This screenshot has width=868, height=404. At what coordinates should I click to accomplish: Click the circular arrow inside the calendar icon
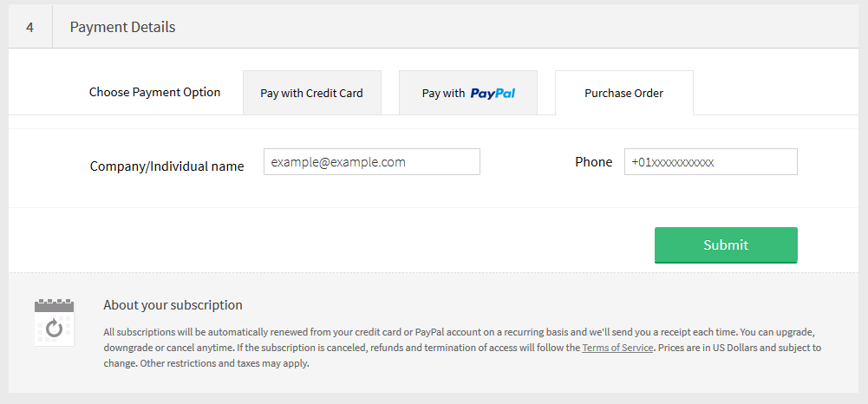point(54,328)
